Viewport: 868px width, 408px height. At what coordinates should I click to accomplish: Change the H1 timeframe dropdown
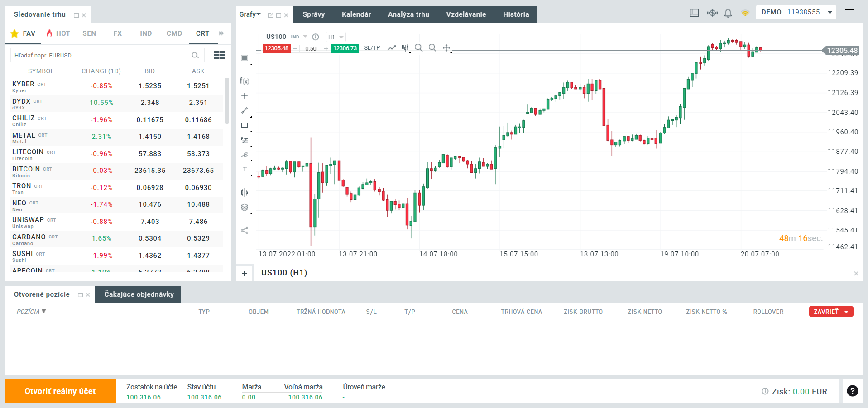336,37
